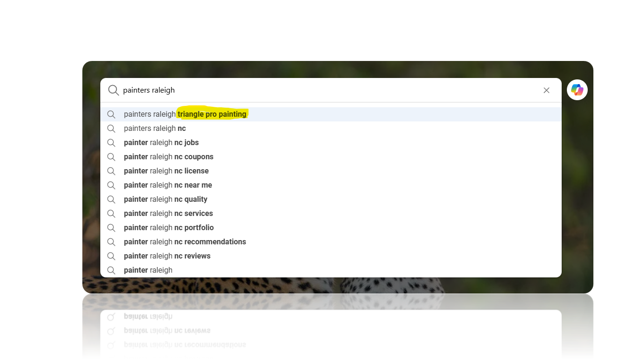The width and height of the screenshot is (644, 362).
Task: Click search icon beside 'painter raleigh nc jobs'
Action: click(111, 143)
